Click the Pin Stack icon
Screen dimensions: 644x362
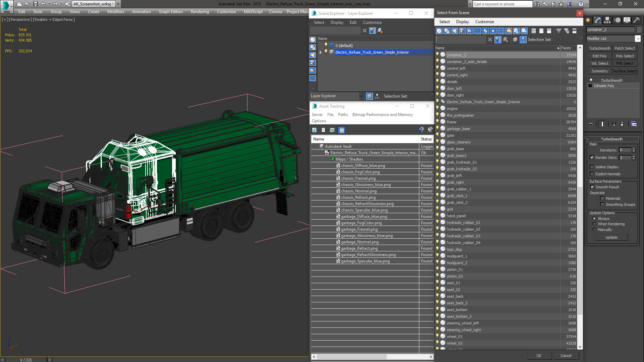tap(591, 124)
